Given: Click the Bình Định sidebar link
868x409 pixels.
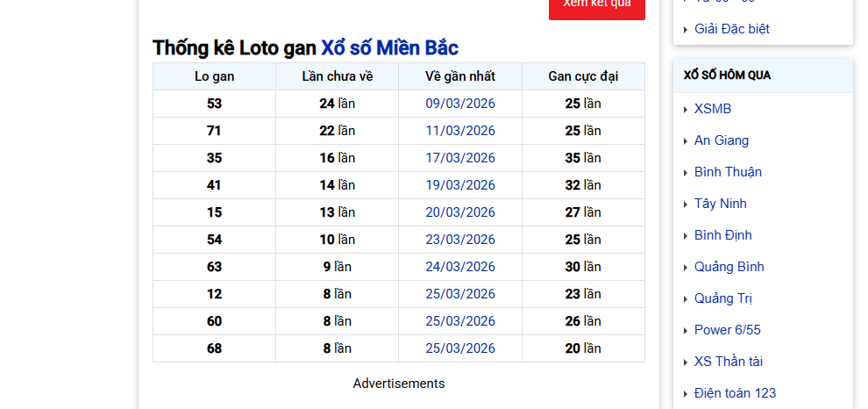Looking at the screenshot, I should tap(722, 235).
